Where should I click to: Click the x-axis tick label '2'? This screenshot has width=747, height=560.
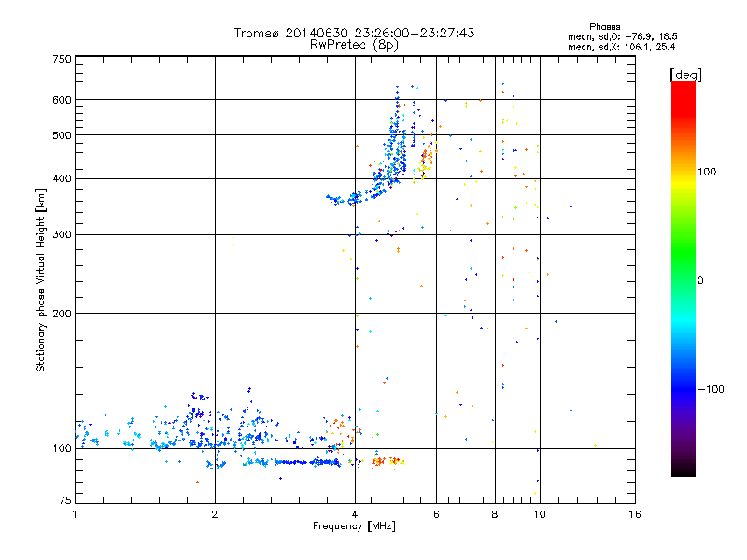[215, 514]
